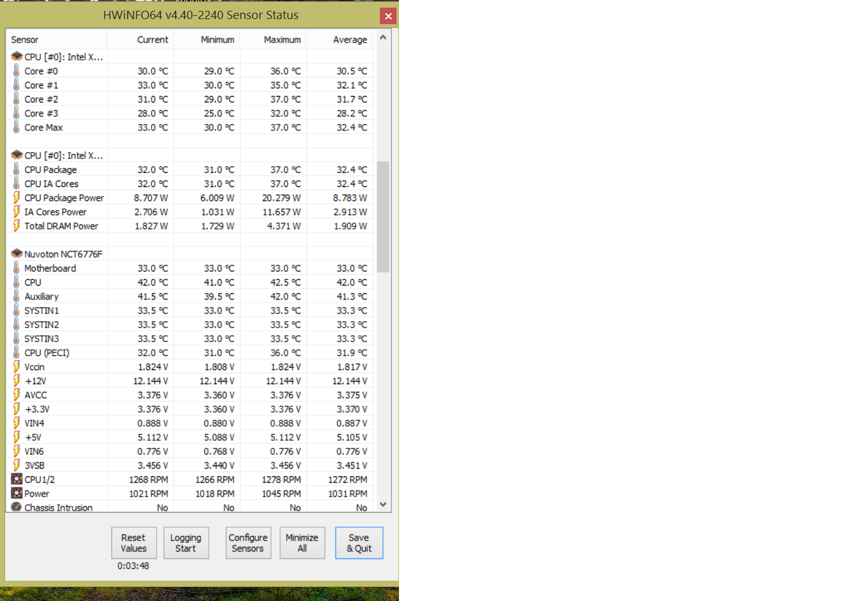
Task: Click the 8.707 W current value
Action: point(151,198)
